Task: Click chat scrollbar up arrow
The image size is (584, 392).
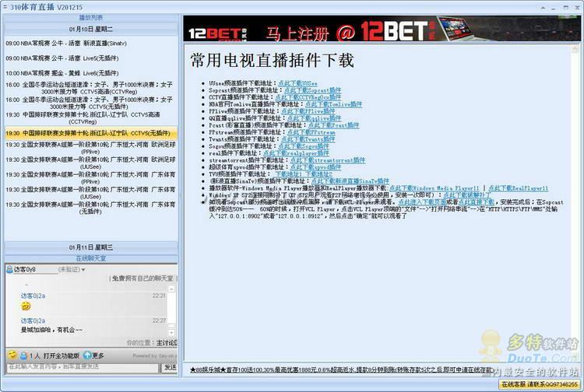Action: [x=171, y=289]
